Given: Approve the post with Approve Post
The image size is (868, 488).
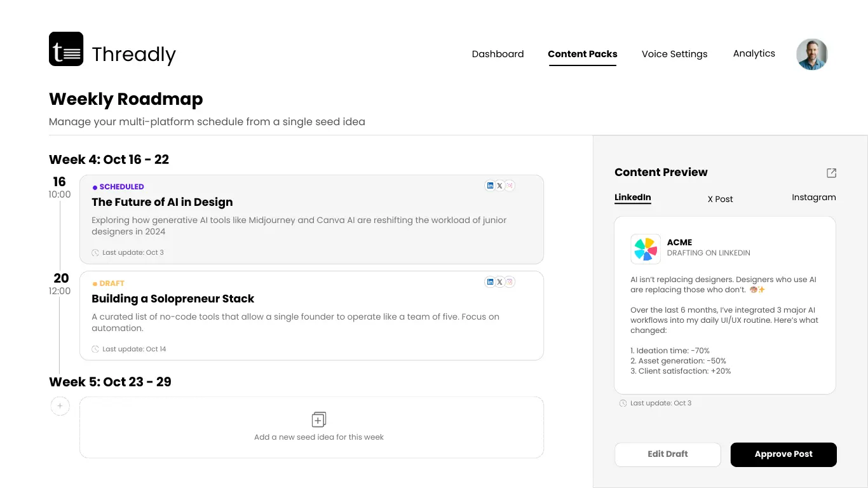Looking at the screenshot, I should 783,454.
